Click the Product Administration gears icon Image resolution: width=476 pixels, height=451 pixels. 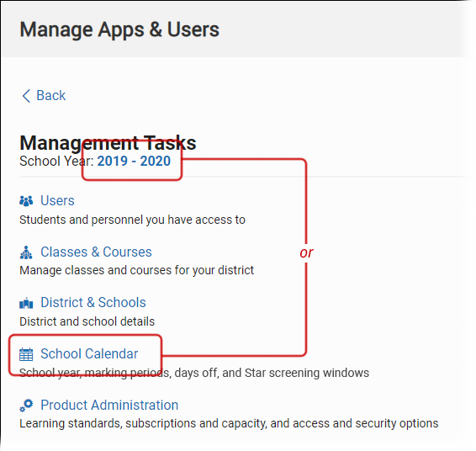pyautogui.click(x=26, y=406)
